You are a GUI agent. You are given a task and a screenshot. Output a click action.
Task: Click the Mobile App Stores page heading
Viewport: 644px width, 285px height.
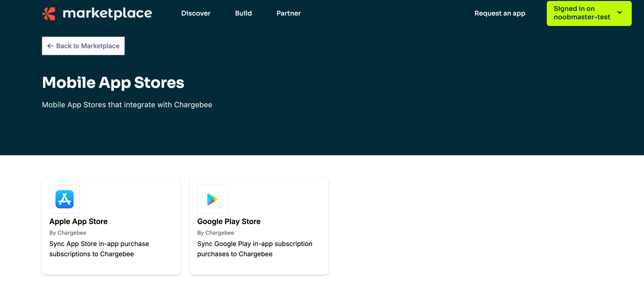click(113, 83)
